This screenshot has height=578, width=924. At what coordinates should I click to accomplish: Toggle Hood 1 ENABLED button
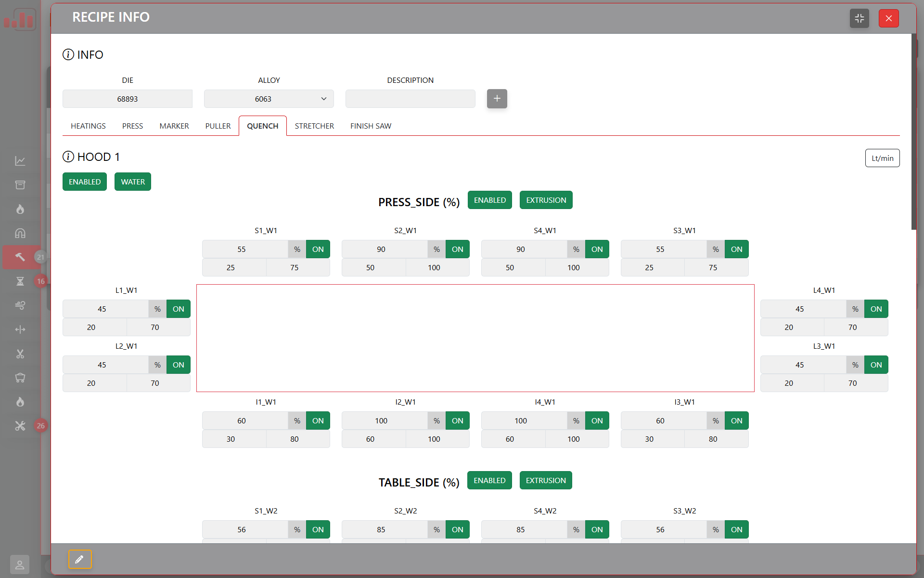85,182
